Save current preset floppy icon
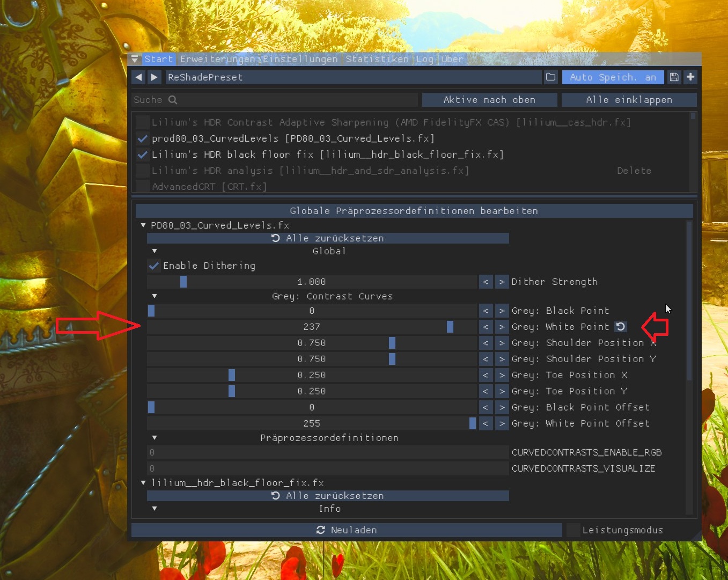Image resolution: width=728 pixels, height=580 pixels. [674, 77]
